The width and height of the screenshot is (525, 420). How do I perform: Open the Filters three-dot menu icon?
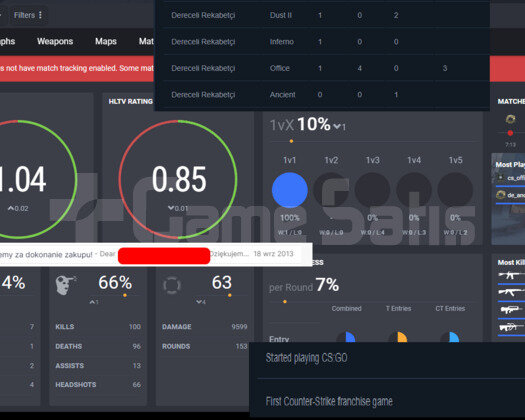pyautogui.click(x=40, y=15)
